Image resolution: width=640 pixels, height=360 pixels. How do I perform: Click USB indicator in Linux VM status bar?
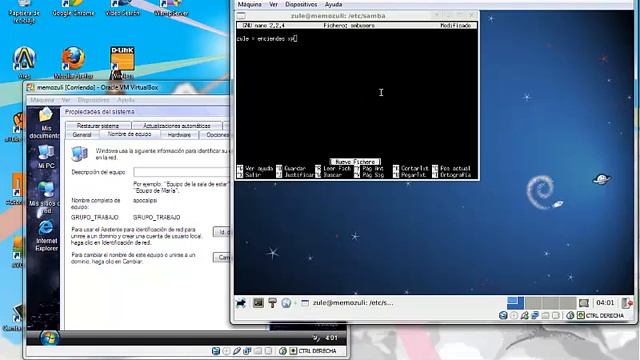[x=524, y=316]
